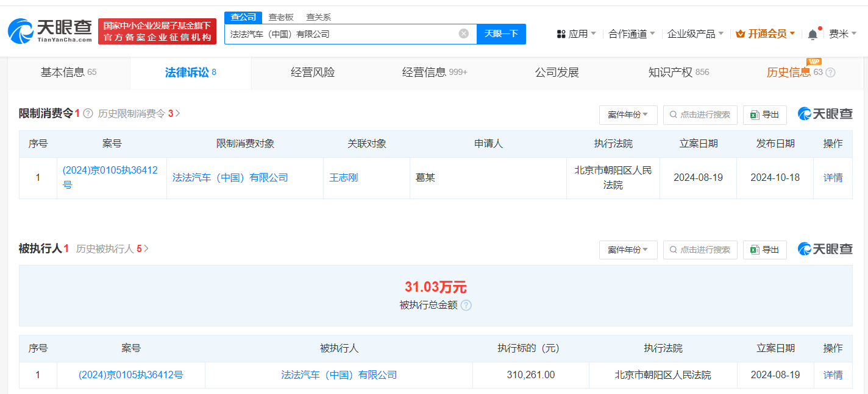Open 历史被执行人 link

click(x=113, y=248)
